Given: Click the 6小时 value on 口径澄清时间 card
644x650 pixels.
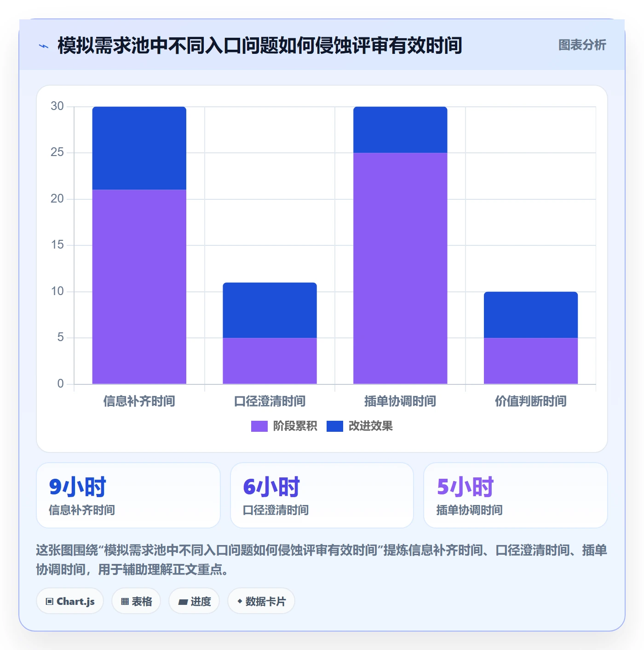Looking at the screenshot, I should point(271,487).
